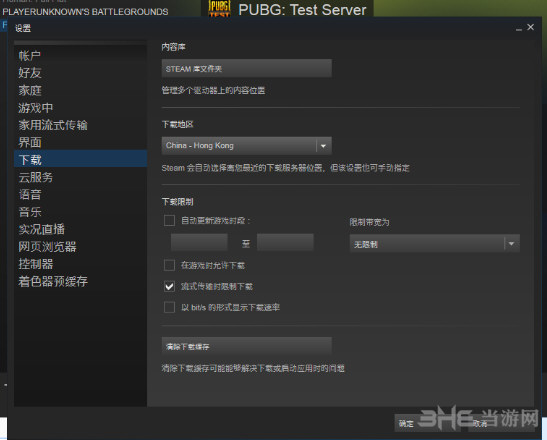Click PLAYERUNKNOWN'S BATTLEGROUNDS in background window
547x440 pixels.
(x=85, y=12)
